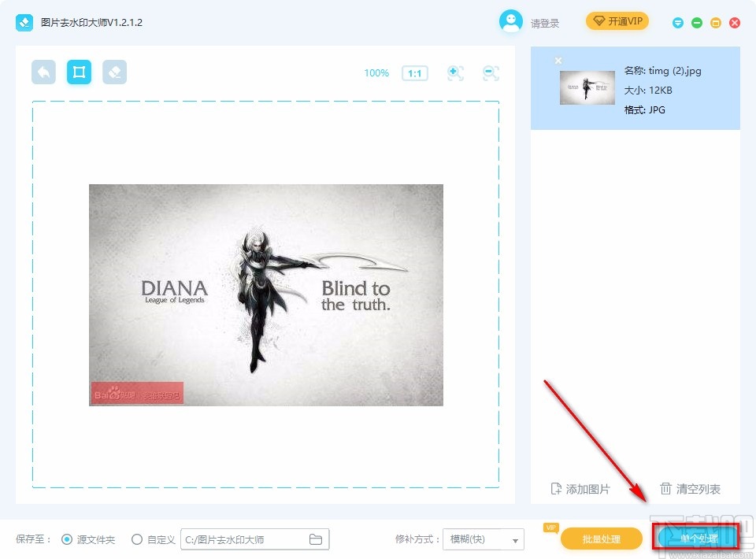Click the 开通VIP button
Screen dimensions: 756x559
pos(617,21)
